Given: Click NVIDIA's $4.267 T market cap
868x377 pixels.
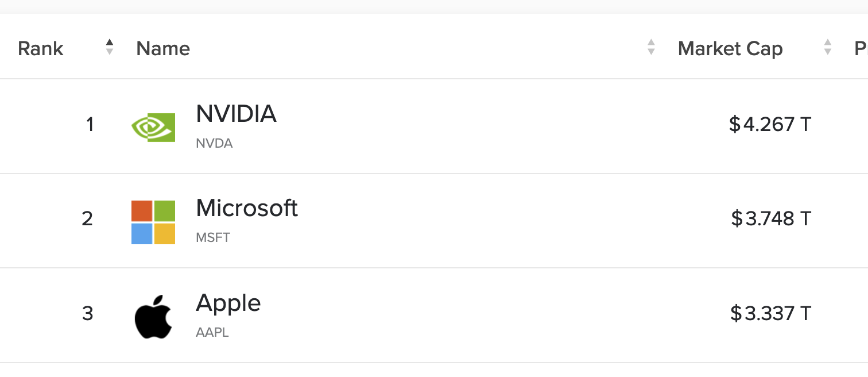Looking at the screenshot, I should click(x=770, y=124).
